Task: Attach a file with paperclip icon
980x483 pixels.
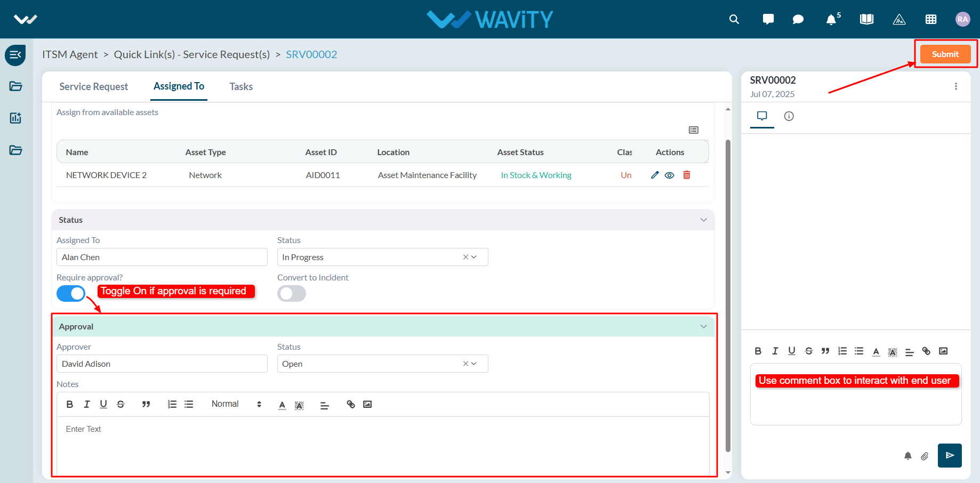Action: point(925,456)
